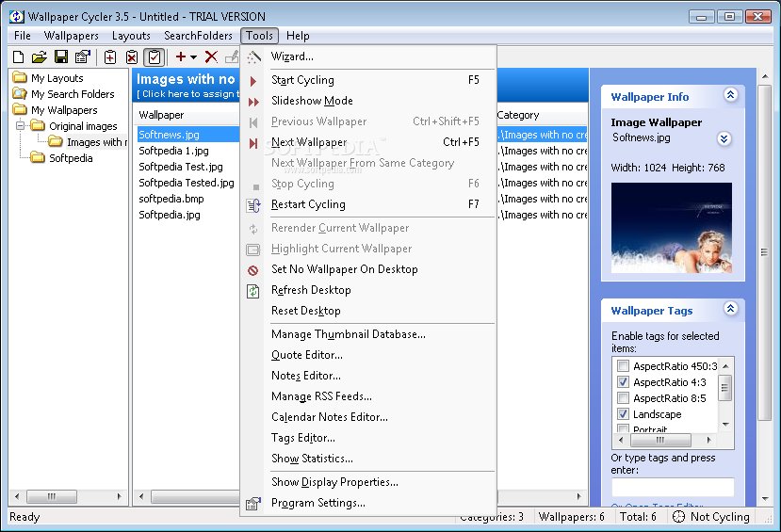The width and height of the screenshot is (781, 532).
Task: Click the My Search Folders icon
Action: (20, 93)
